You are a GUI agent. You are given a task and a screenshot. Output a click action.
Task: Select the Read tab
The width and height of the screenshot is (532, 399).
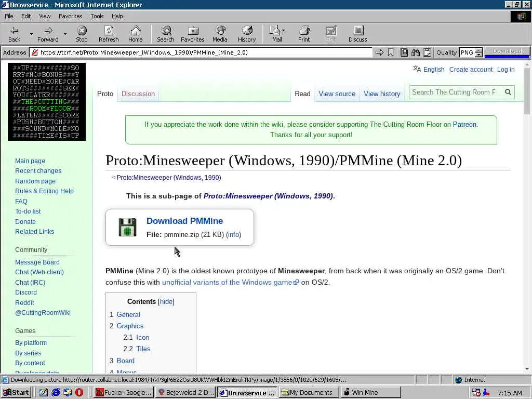[x=303, y=94]
